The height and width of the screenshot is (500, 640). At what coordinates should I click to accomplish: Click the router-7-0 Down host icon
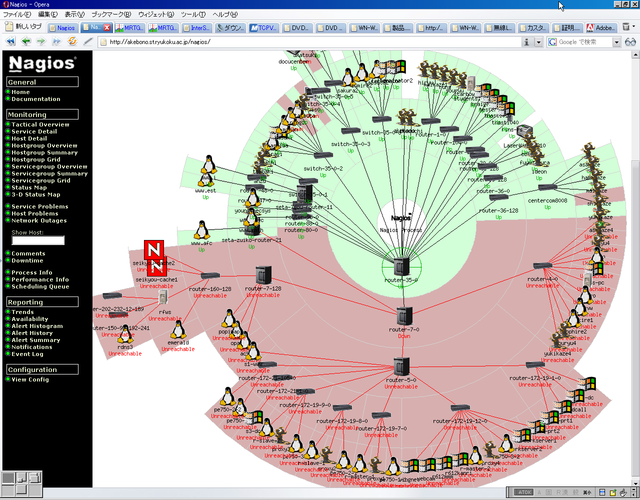(x=404, y=316)
